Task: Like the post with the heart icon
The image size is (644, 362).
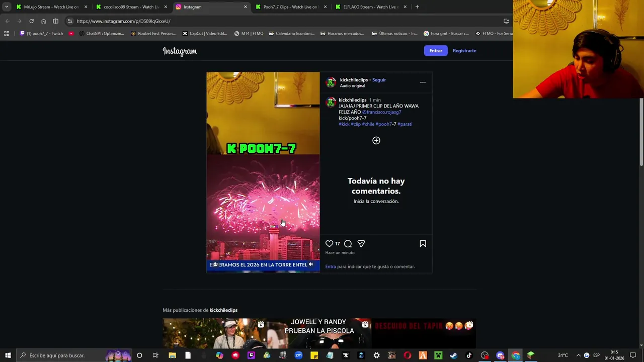Action: (x=329, y=244)
